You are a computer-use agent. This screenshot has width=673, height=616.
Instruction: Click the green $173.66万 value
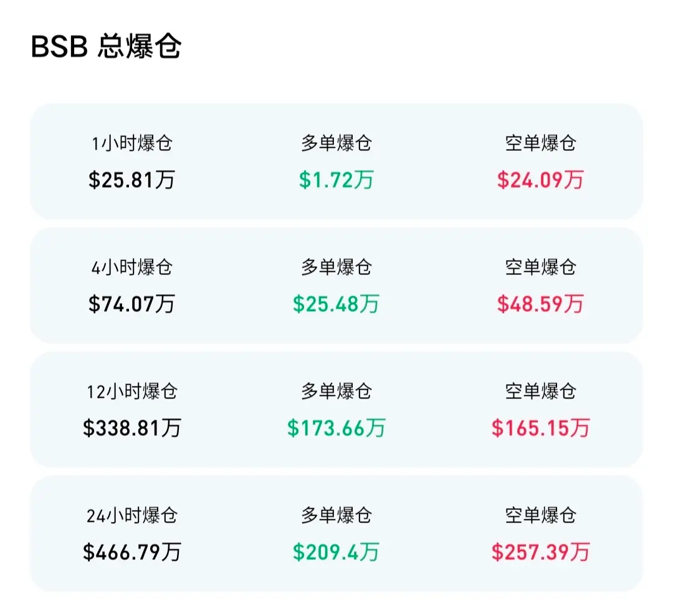[336, 428]
